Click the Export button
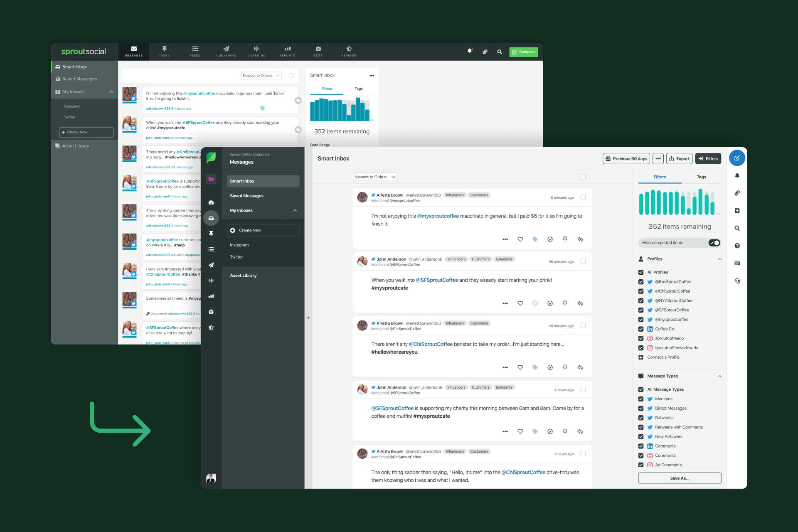 tap(679, 159)
